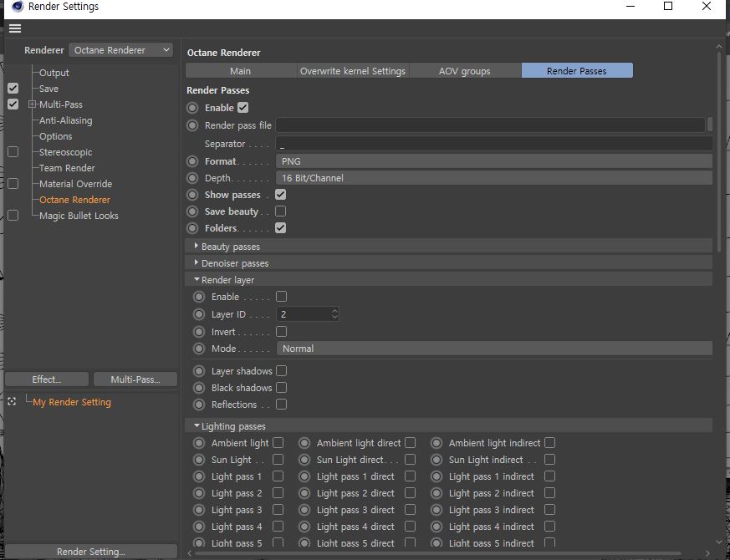
Task: Select the Render Passes tab
Action: [x=577, y=71]
